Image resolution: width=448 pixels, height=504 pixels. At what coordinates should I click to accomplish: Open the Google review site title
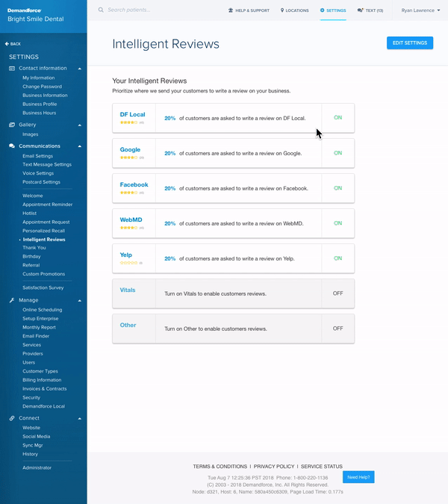click(130, 149)
